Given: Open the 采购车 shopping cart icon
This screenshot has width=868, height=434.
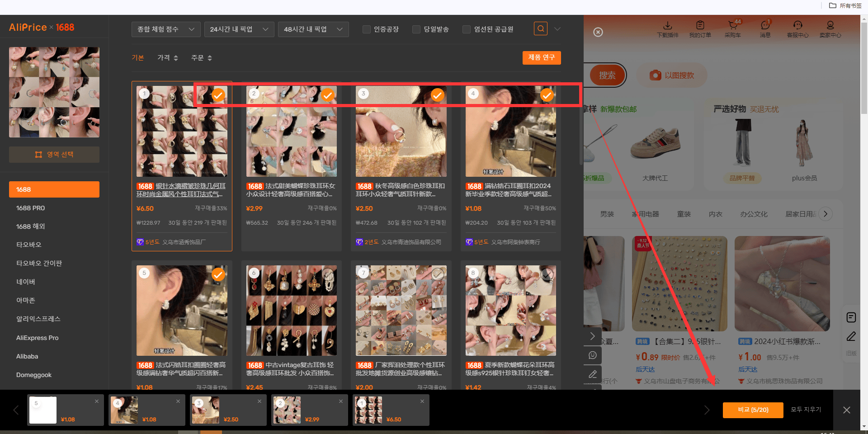Looking at the screenshot, I should [x=733, y=29].
